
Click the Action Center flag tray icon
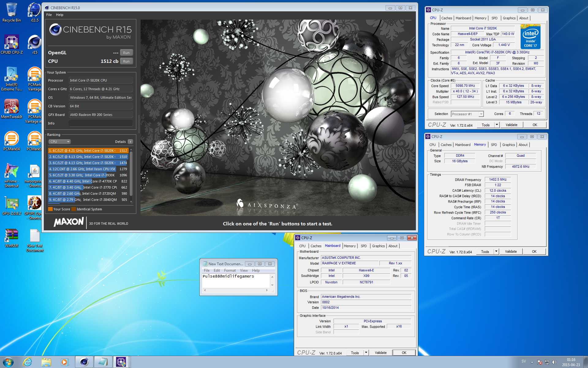click(540, 362)
